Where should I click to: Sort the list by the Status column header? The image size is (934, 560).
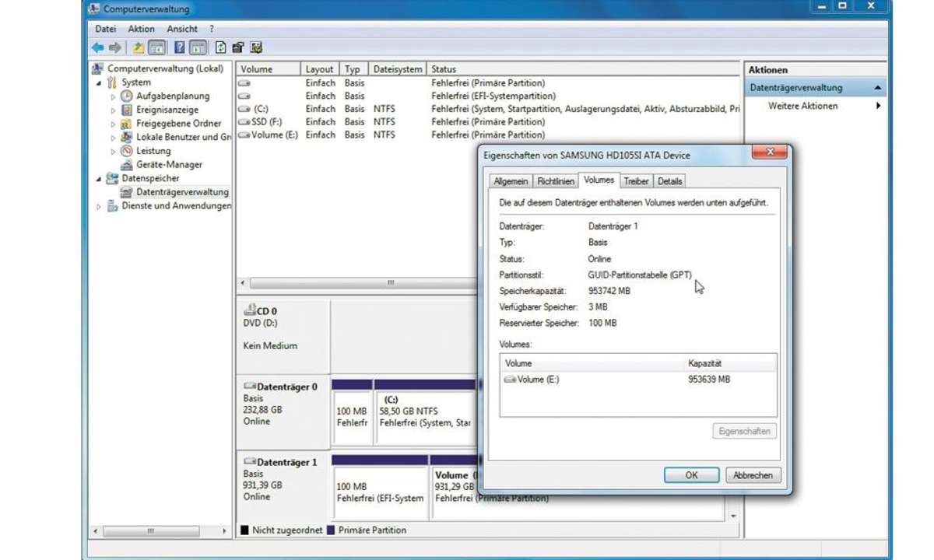click(584, 69)
